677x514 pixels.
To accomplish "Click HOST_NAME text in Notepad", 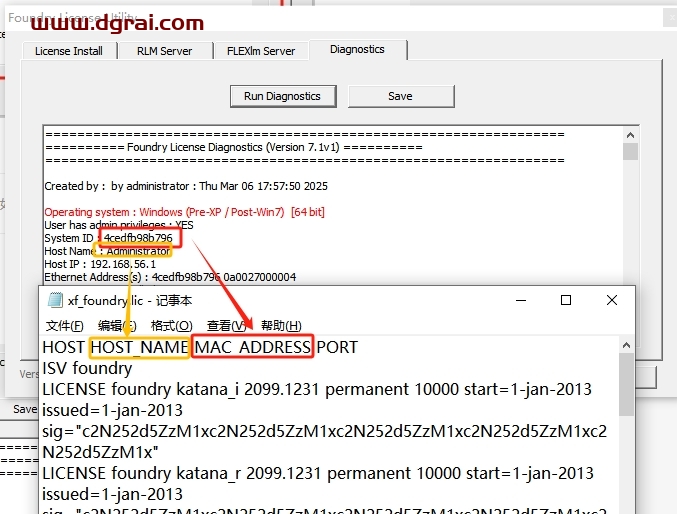I will [x=139, y=347].
